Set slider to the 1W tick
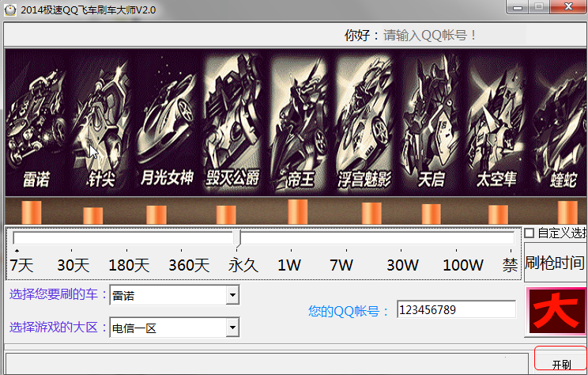The image size is (588, 375). [292, 250]
